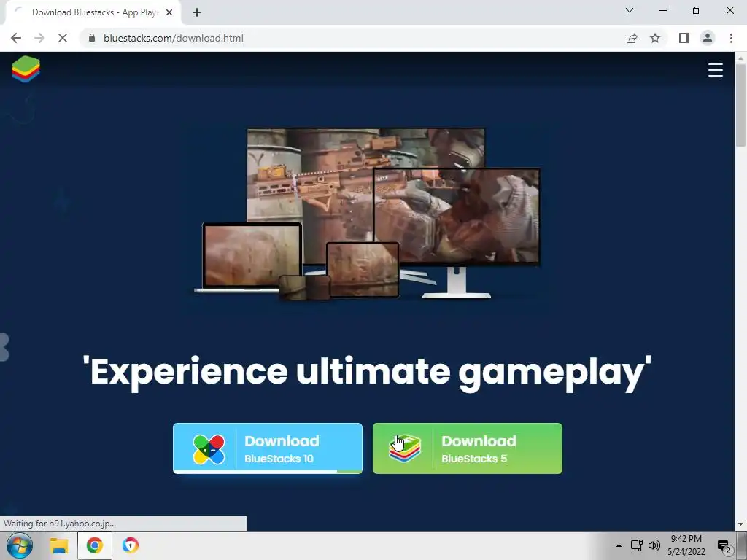Click the forward navigation arrow
This screenshot has width=747, height=560.
point(39,38)
